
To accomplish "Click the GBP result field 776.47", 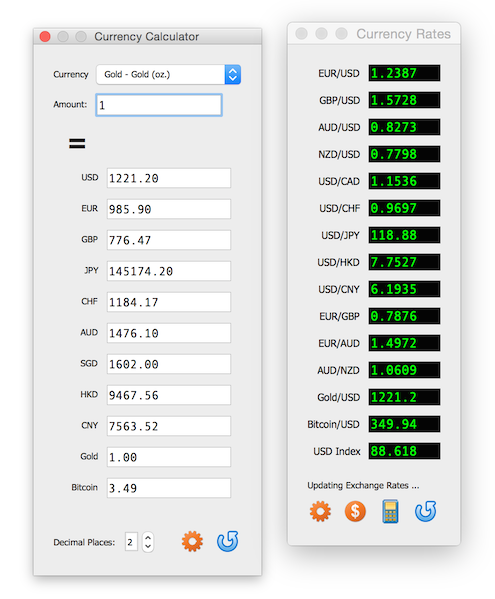I will (169, 240).
